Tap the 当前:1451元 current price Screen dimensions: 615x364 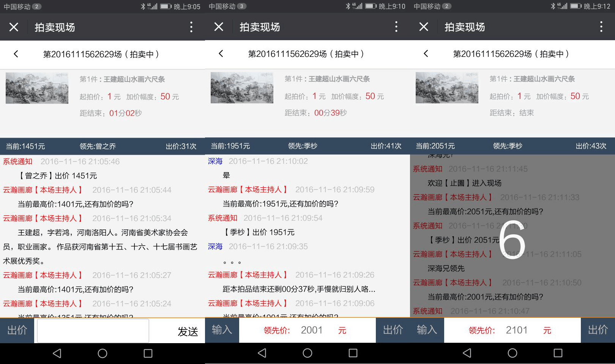(x=25, y=146)
